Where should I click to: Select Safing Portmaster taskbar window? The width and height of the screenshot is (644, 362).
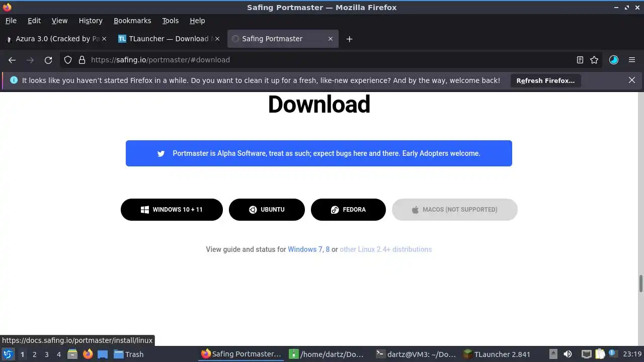(x=242, y=354)
